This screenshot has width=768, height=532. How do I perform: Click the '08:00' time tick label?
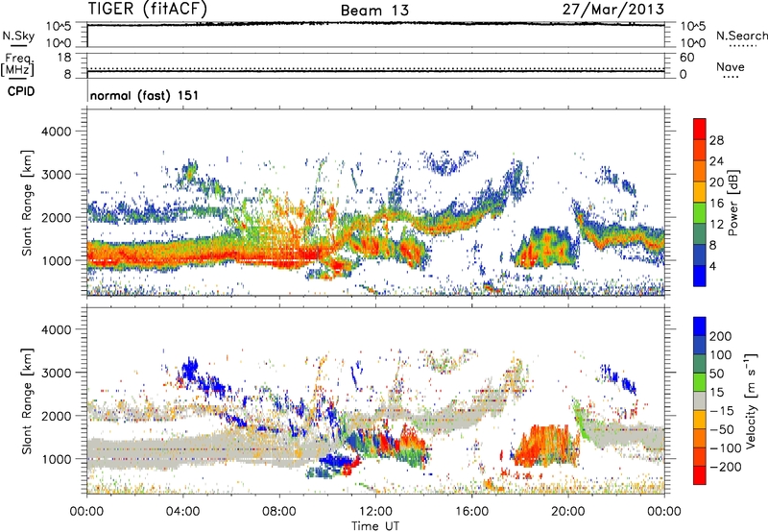click(x=279, y=512)
